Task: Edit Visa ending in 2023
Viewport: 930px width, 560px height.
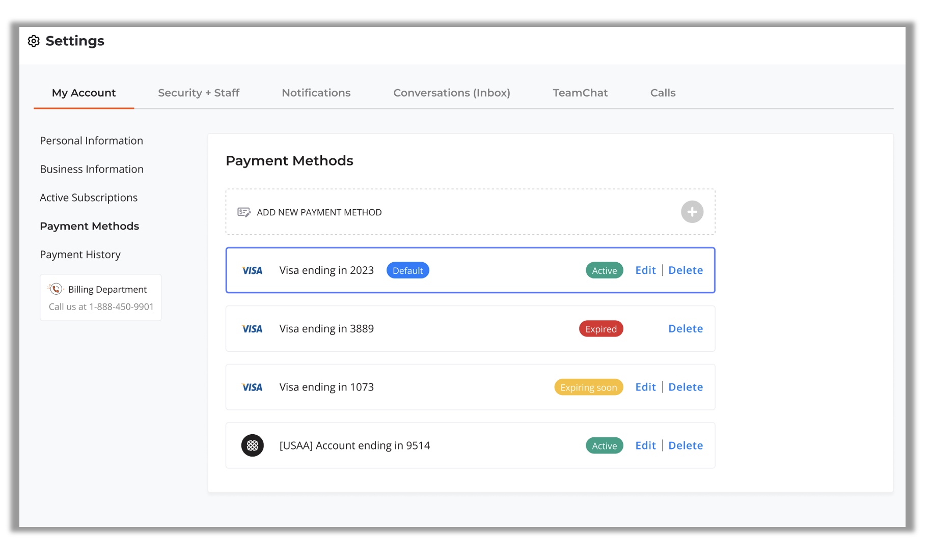Action: 645,270
